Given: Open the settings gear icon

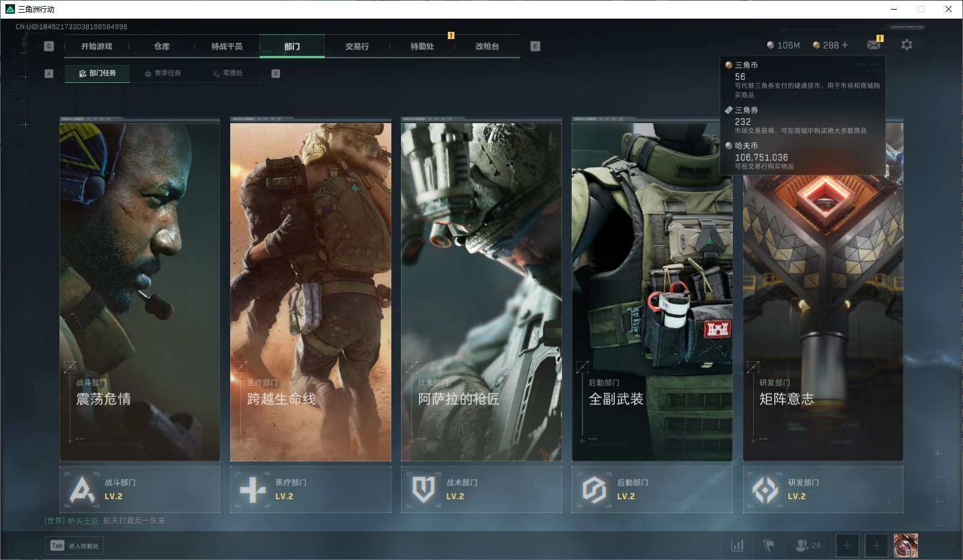Looking at the screenshot, I should 906,45.
